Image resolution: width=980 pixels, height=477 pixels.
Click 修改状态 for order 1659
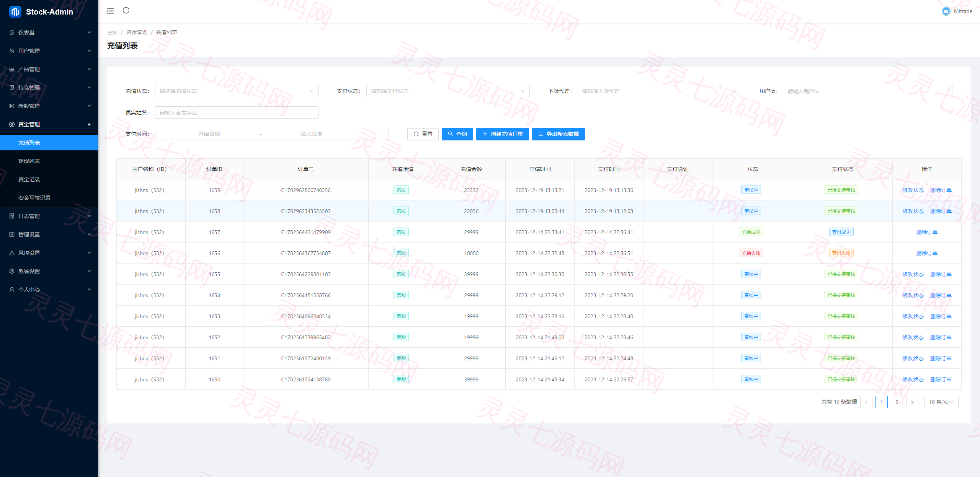pyautogui.click(x=913, y=190)
